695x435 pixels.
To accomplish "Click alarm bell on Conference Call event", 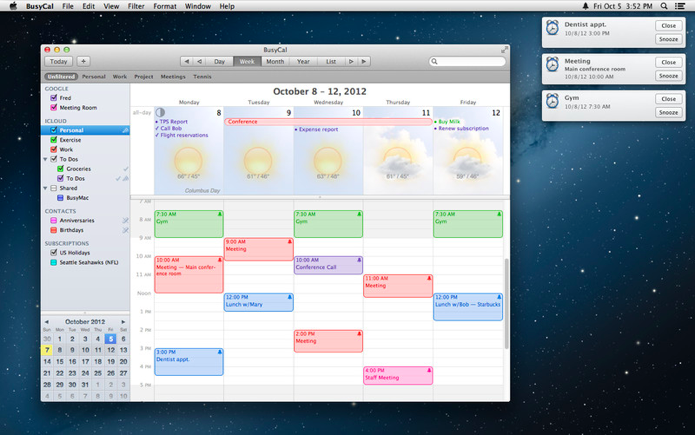I will (359, 260).
